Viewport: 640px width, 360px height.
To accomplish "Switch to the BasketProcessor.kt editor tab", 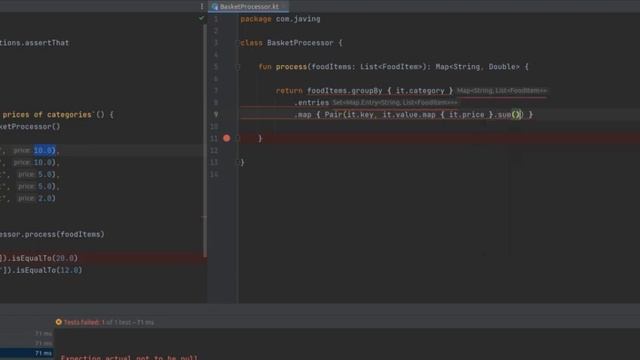I will (x=248, y=7).
